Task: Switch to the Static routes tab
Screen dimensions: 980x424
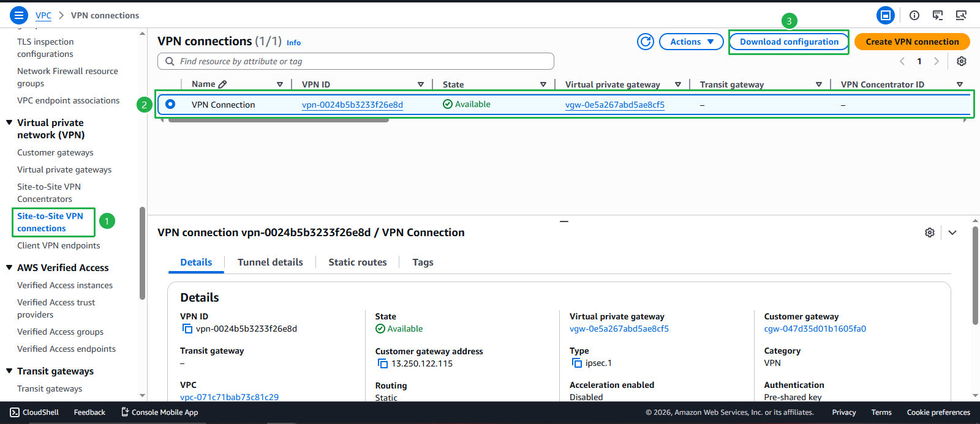Action: [x=358, y=262]
